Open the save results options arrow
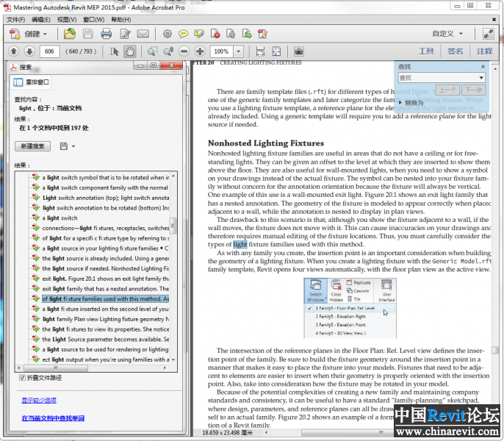The image size is (504, 441). point(73,146)
